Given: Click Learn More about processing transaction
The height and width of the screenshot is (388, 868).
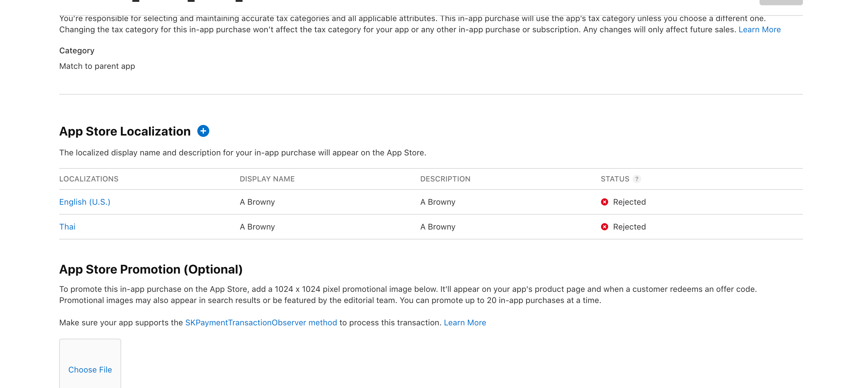Looking at the screenshot, I should (x=465, y=323).
